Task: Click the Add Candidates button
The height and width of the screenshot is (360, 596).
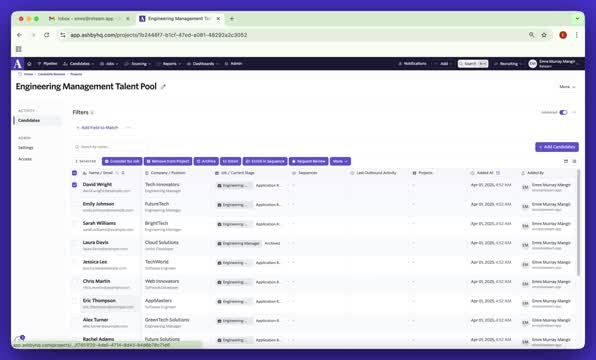Action: 557,147
